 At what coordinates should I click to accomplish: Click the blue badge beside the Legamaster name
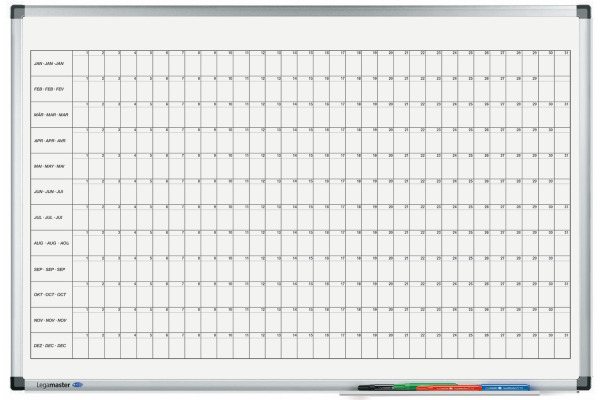[x=78, y=385]
